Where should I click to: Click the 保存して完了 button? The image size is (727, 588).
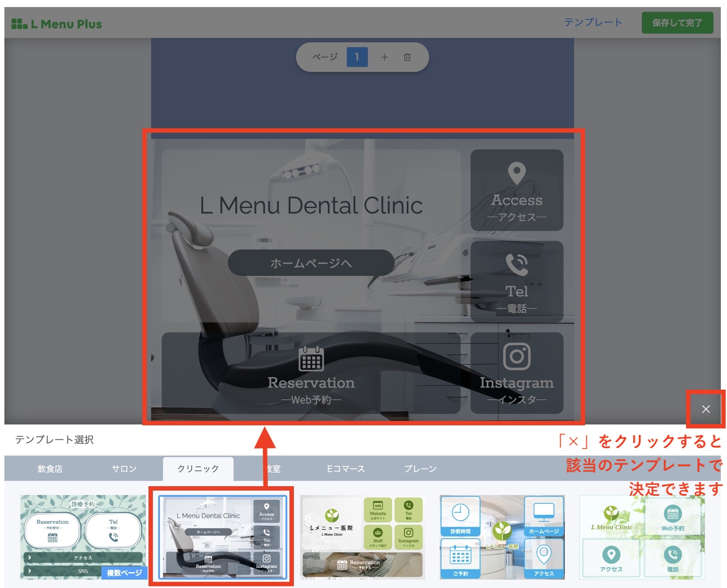(x=677, y=23)
